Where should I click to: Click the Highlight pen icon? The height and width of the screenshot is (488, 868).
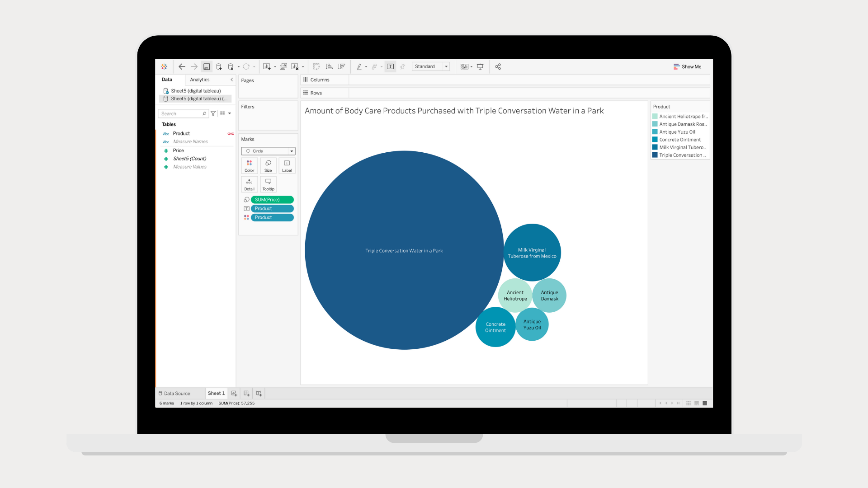tap(359, 66)
